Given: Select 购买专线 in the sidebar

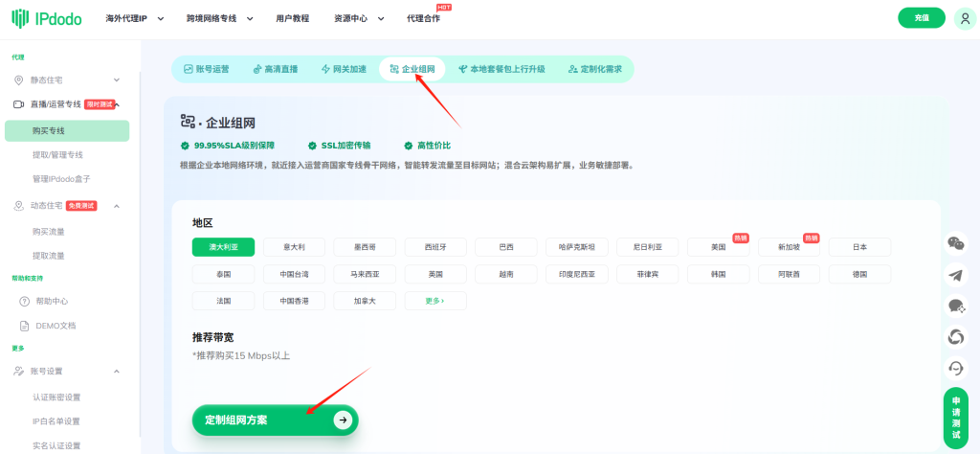Looking at the screenshot, I should 67,130.
